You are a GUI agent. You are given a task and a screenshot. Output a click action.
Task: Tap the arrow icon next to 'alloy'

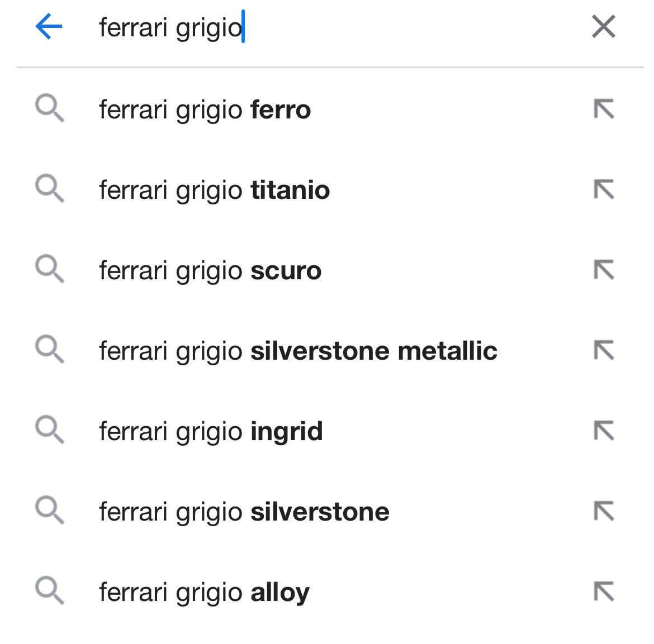click(x=604, y=592)
